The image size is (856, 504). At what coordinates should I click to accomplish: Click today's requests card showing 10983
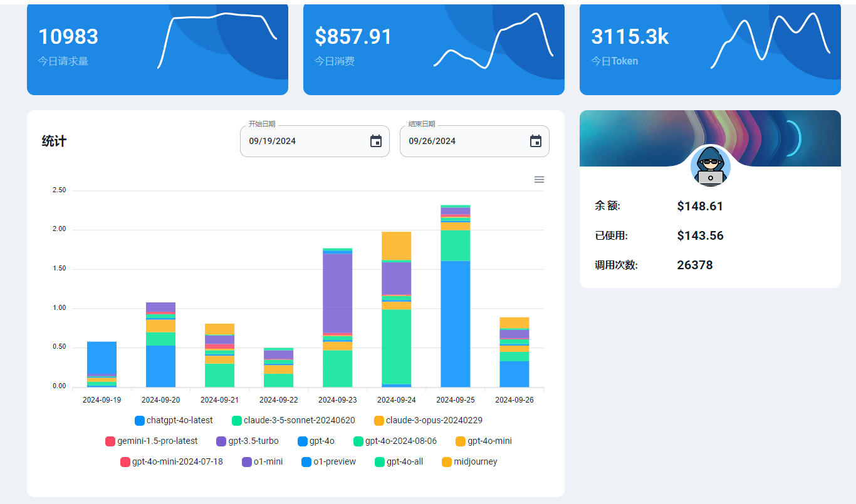pos(157,49)
